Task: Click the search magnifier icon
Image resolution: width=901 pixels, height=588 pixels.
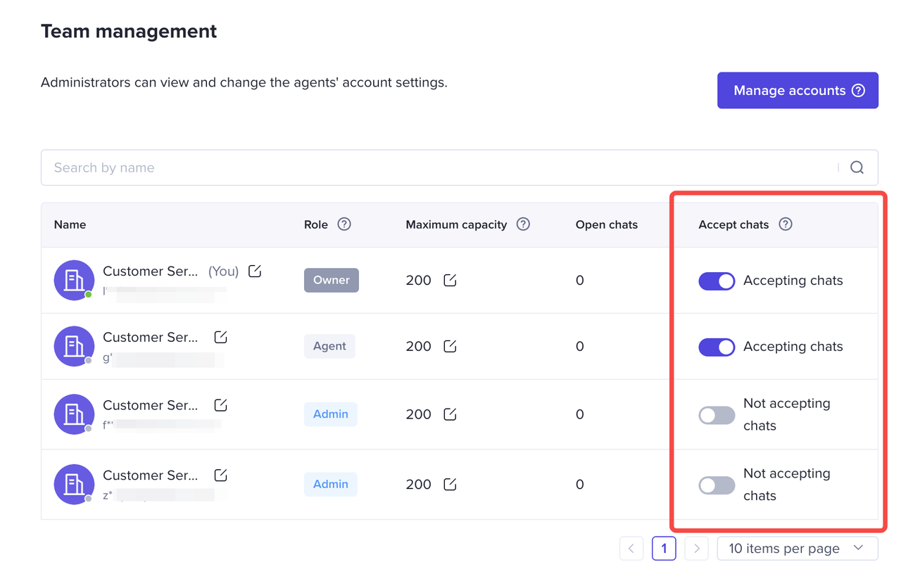Action: click(857, 167)
